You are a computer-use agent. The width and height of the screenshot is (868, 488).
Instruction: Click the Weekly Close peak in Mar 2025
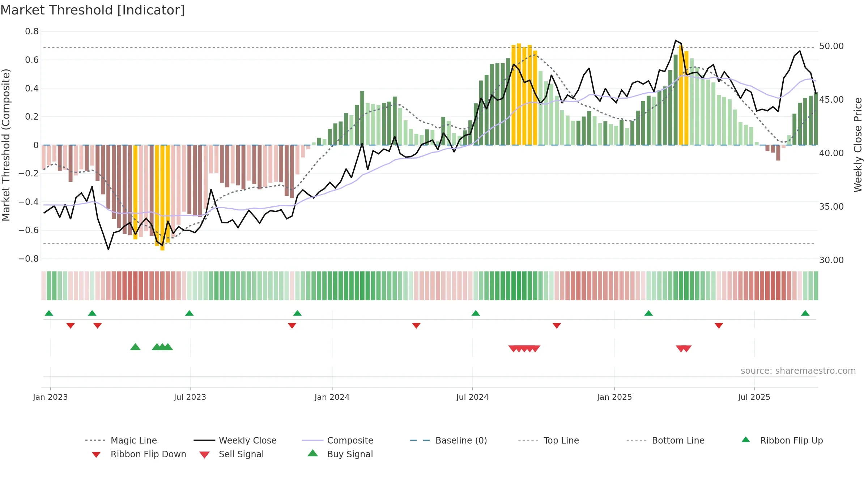676,40
